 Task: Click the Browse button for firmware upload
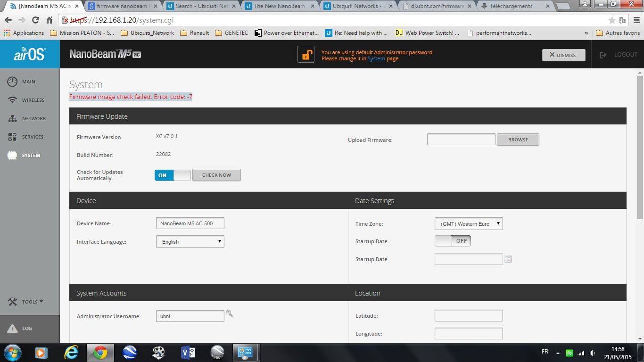click(x=518, y=140)
